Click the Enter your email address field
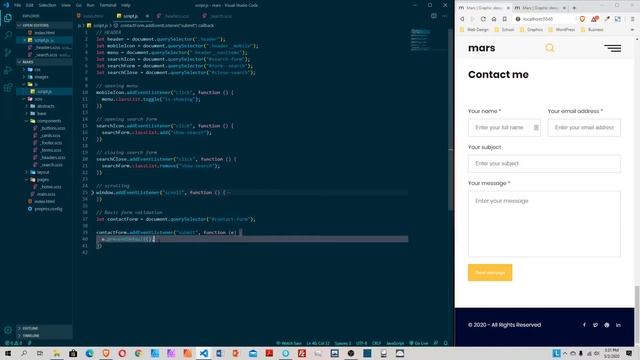The width and height of the screenshot is (640, 360). 584,128
